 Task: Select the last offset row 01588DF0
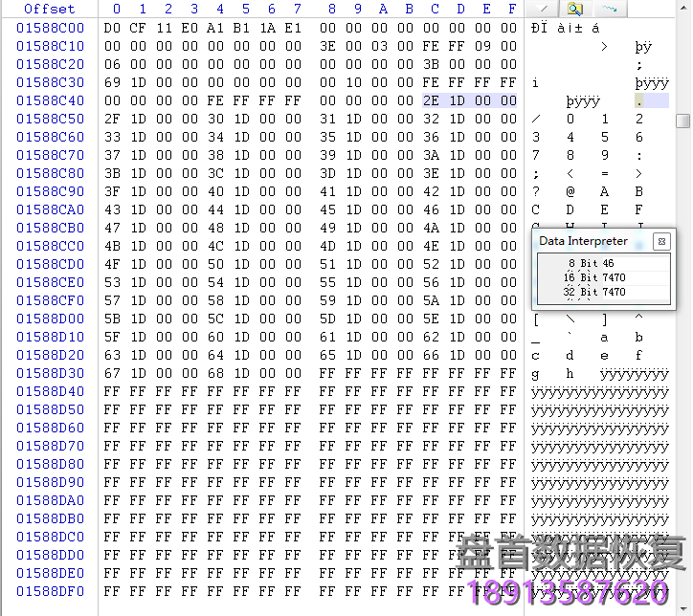click(50, 591)
